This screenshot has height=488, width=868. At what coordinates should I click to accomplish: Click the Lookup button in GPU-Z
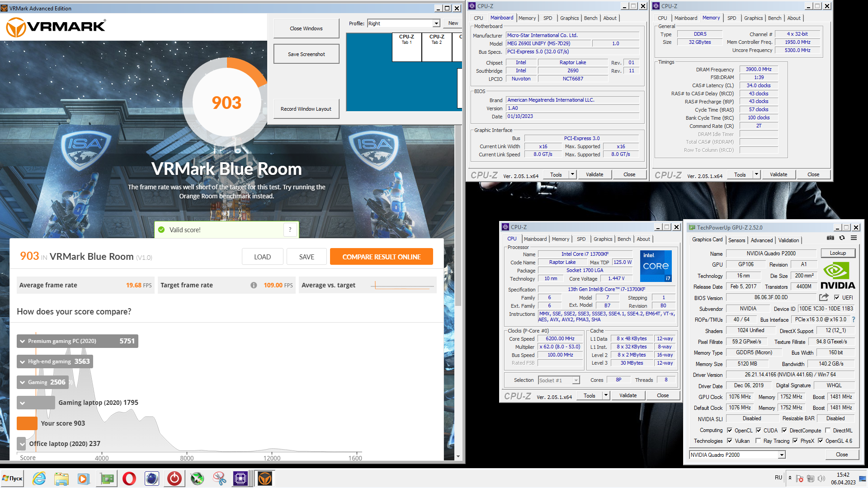tap(837, 253)
